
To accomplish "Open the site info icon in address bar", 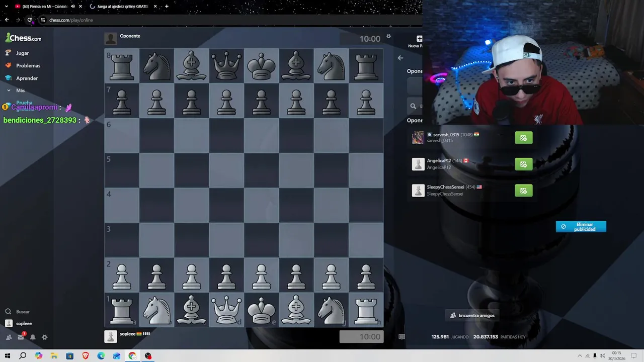I will 43,20.
